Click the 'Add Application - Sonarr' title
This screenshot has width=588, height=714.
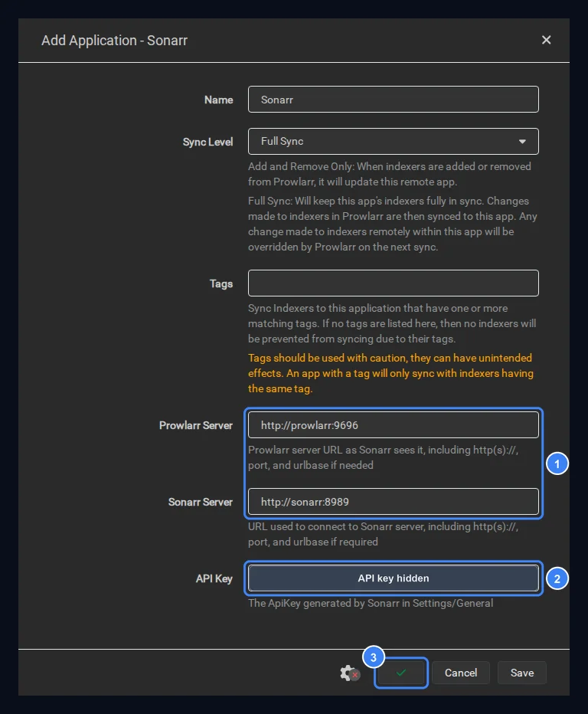114,41
